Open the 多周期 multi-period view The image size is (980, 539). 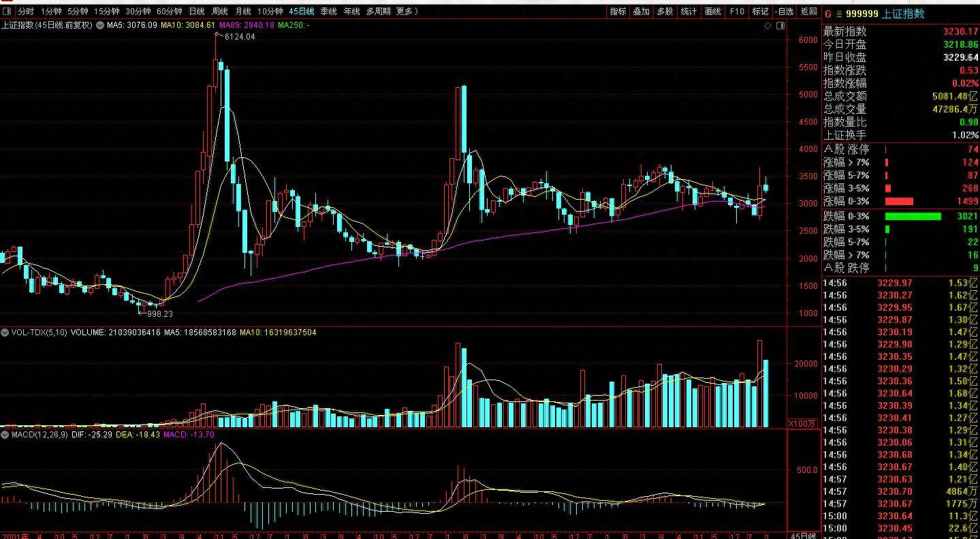point(379,12)
